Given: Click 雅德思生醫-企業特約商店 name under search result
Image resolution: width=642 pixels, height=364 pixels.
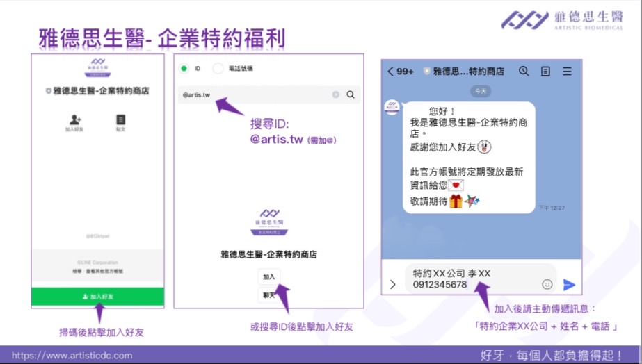Looking at the screenshot, I should [269, 254].
